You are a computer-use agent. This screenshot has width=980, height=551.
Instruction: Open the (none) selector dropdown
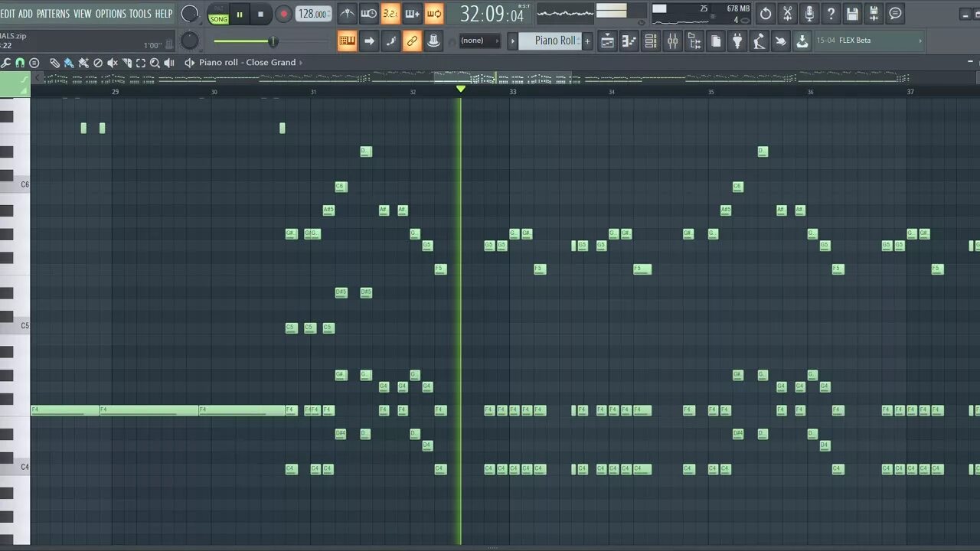click(479, 41)
